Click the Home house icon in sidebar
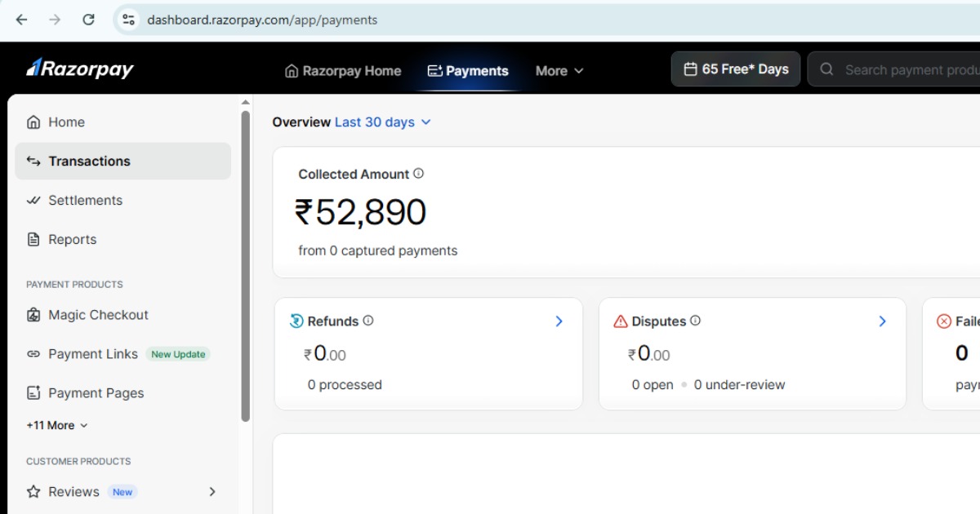The width and height of the screenshot is (980, 514). pyautogui.click(x=33, y=122)
